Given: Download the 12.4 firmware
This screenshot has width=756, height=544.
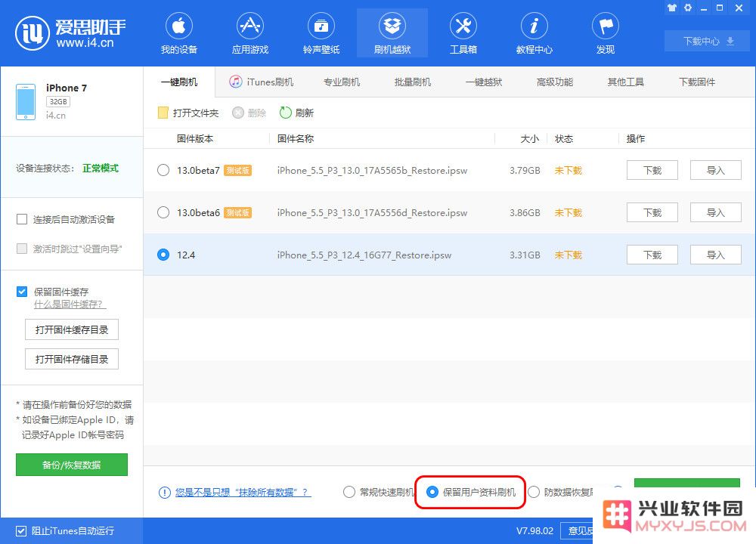Looking at the screenshot, I should (x=652, y=255).
